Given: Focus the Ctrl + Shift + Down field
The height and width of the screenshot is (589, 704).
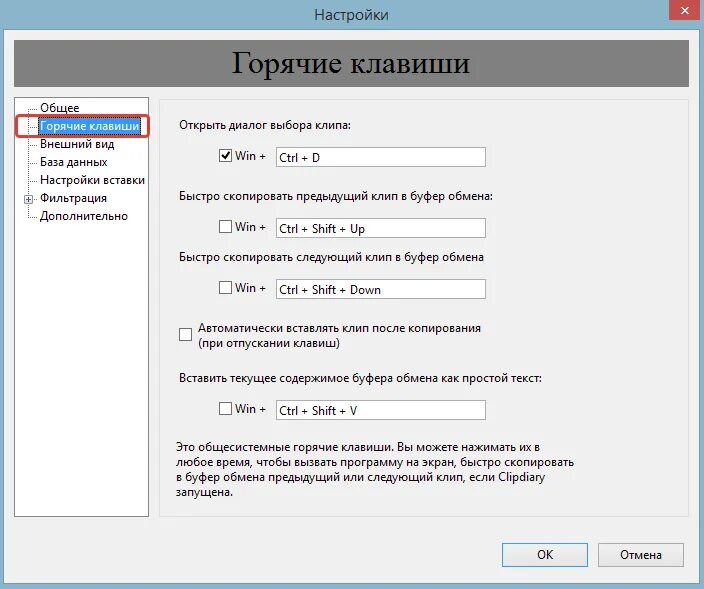Looking at the screenshot, I should (x=381, y=289).
